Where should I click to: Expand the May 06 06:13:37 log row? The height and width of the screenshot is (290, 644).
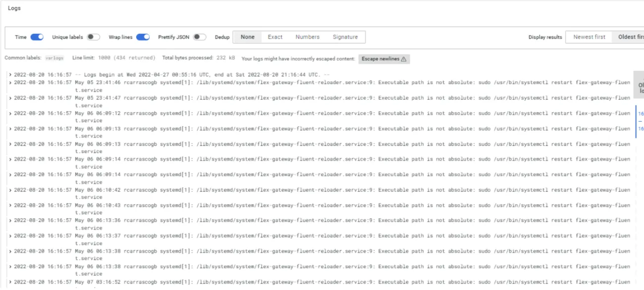tap(10, 236)
